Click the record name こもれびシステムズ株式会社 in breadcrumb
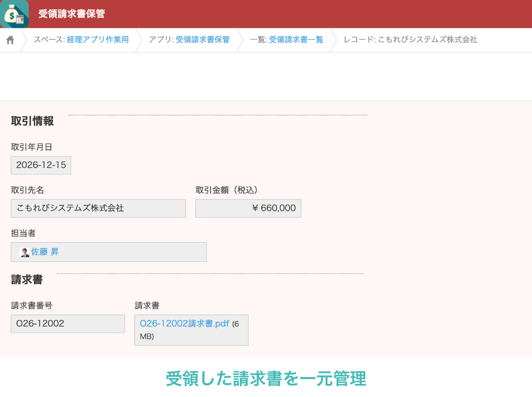Viewport: 532px width, 397px height. coord(428,40)
